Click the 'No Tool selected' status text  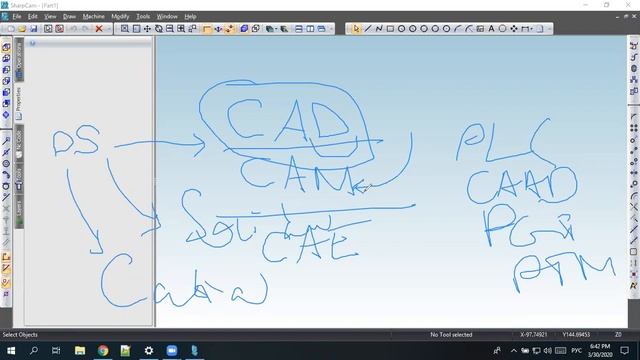[451, 335]
